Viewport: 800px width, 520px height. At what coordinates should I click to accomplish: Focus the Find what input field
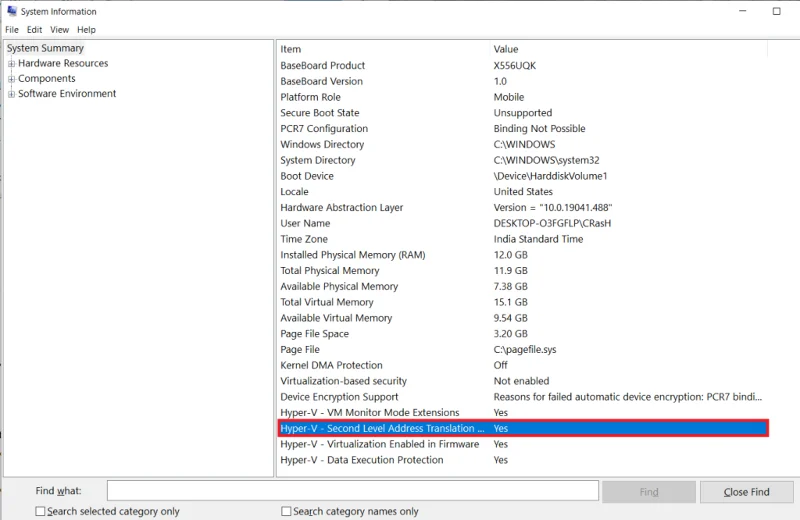coord(353,491)
